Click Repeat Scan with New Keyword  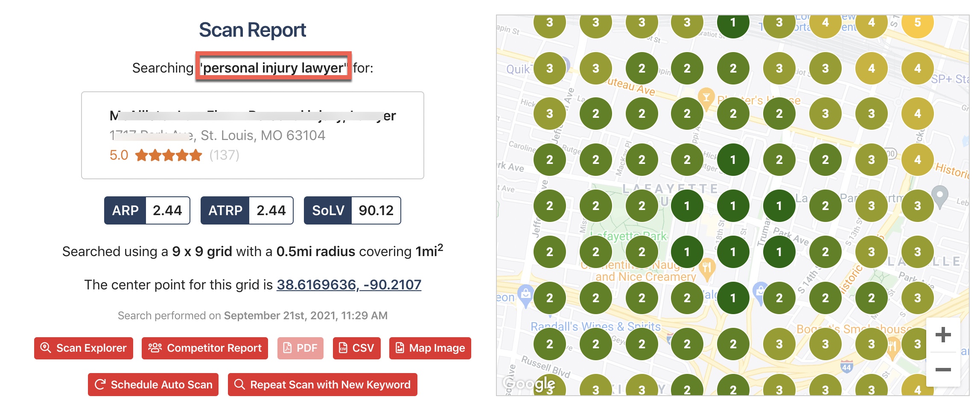322,385
